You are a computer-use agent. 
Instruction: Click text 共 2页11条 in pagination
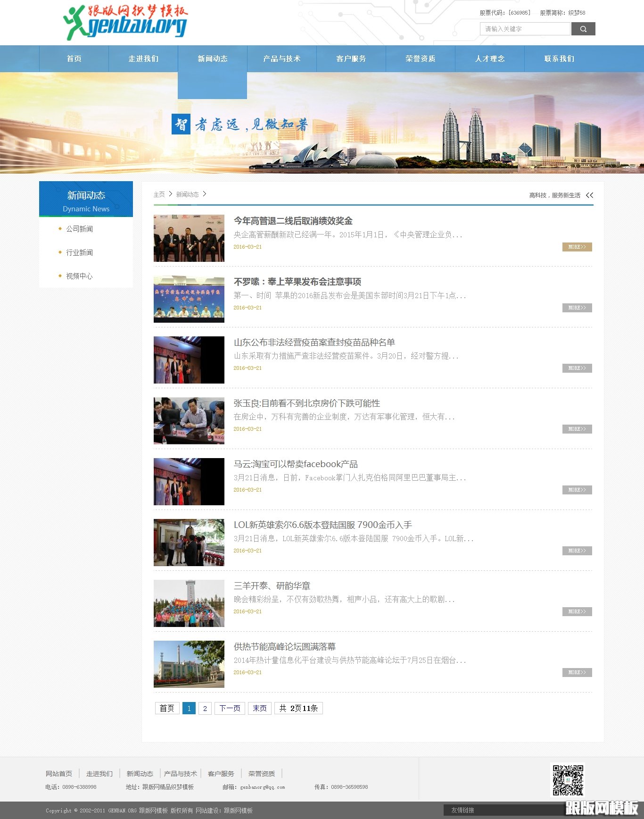[298, 708]
